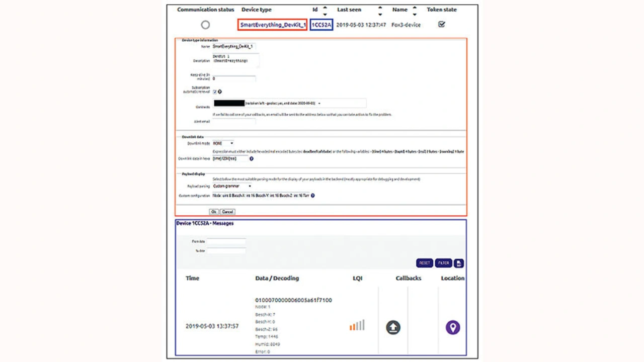Click help icon next to subscription renewal
Screen dimensions: 644x362
pyautogui.click(x=220, y=92)
